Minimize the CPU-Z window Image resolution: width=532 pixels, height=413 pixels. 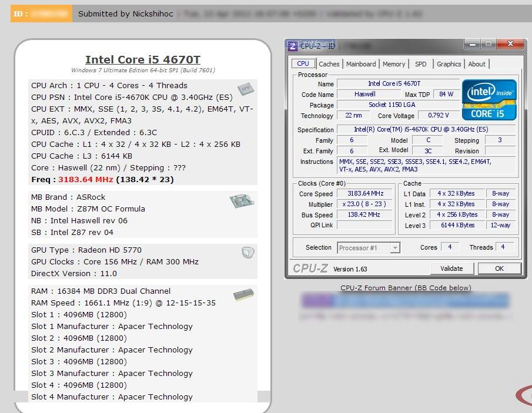[x=473, y=43]
